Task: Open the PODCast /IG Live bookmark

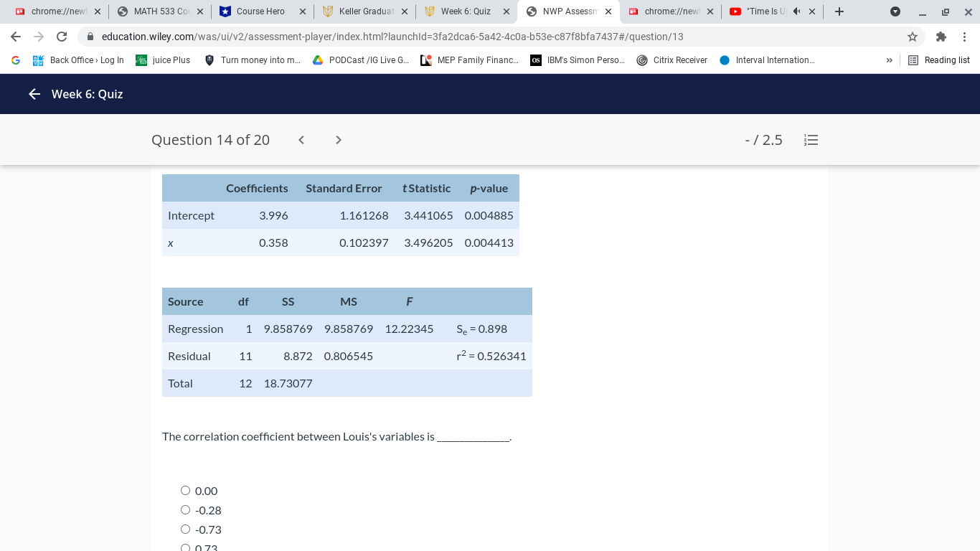Action: [x=361, y=60]
